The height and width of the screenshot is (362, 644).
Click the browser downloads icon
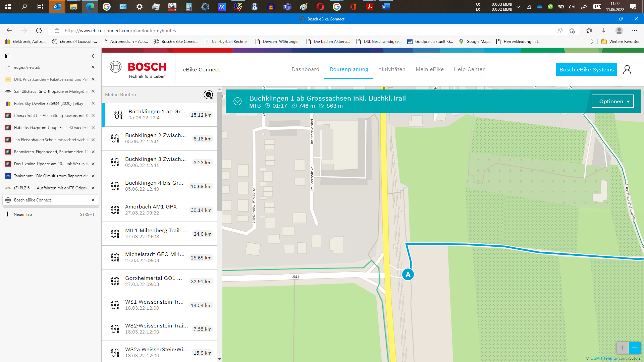[x=604, y=31]
